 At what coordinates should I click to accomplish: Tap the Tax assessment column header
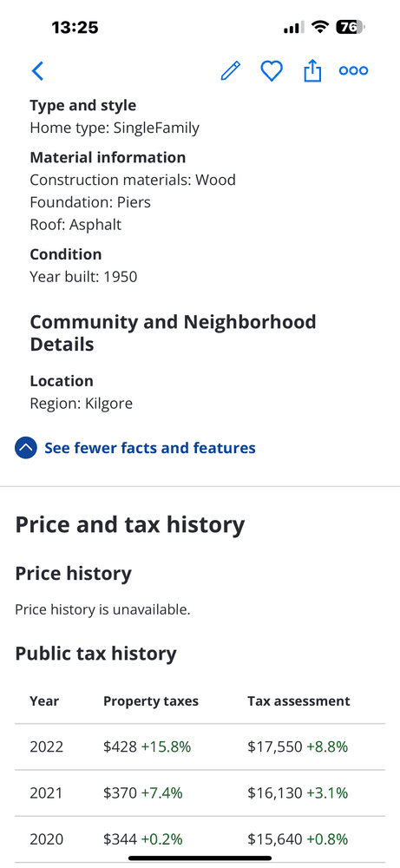[298, 700]
